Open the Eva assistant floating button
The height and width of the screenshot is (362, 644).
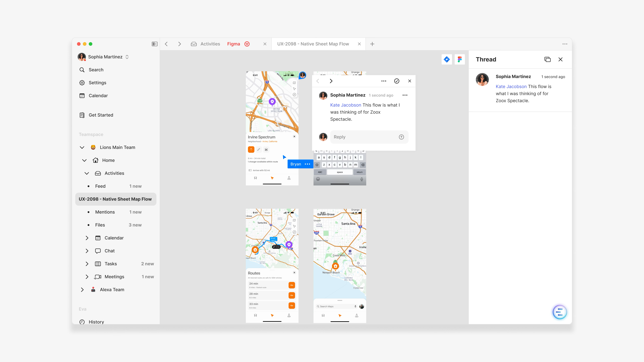point(560,312)
